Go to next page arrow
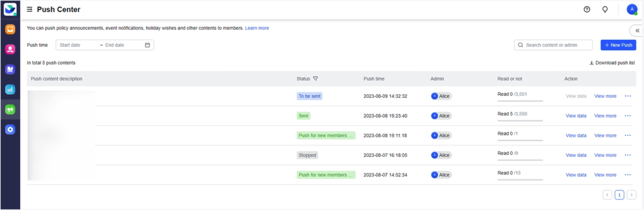Viewport: 644px width, 210px height. tap(631, 195)
